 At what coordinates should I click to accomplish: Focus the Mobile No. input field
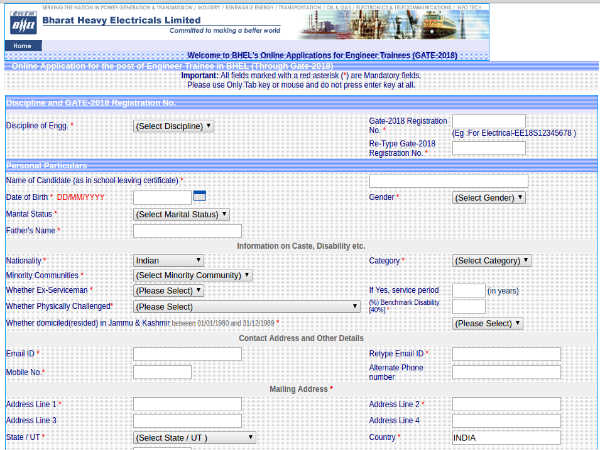click(162, 372)
